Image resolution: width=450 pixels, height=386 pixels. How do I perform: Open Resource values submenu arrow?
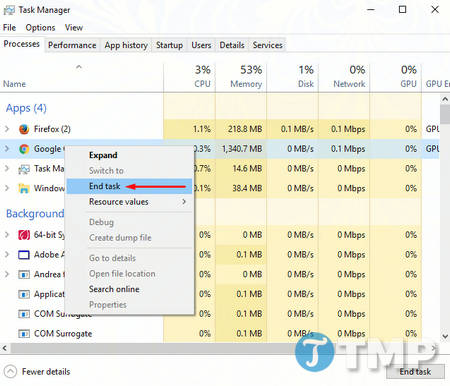184,202
